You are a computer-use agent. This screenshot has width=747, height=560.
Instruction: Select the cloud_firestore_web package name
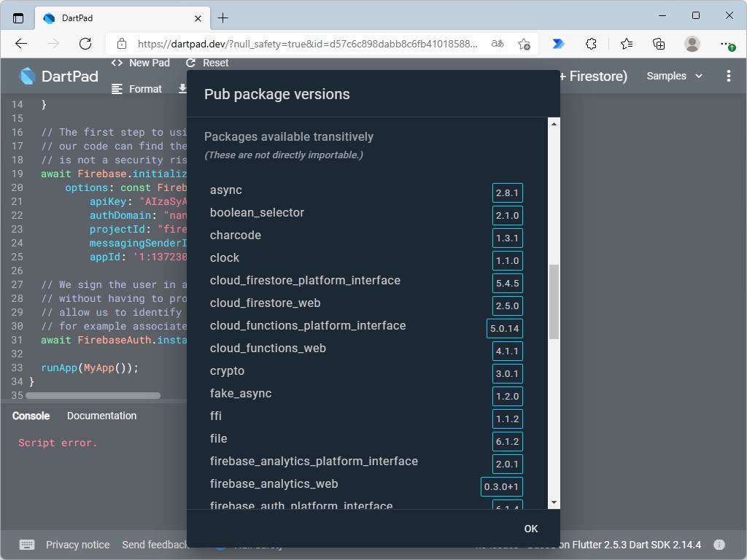pyautogui.click(x=266, y=303)
